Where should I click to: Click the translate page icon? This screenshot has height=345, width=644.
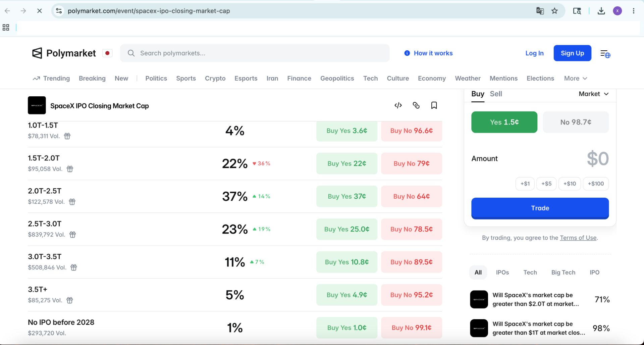pos(540,11)
